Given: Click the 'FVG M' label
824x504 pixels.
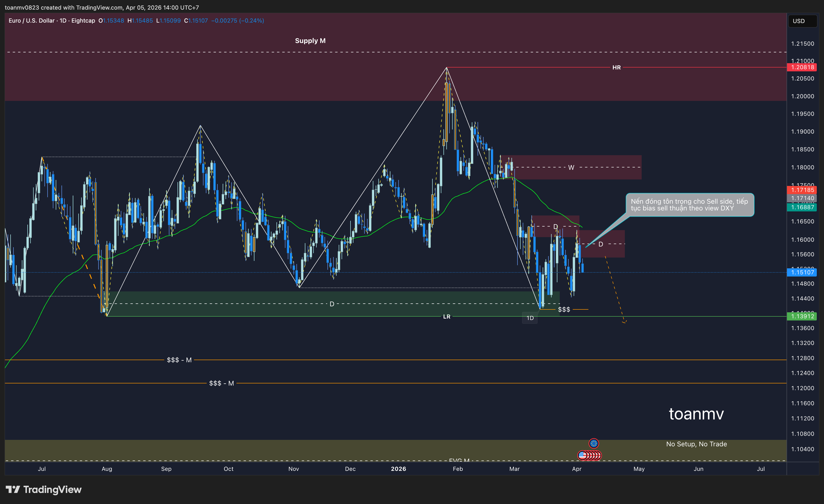Looking at the screenshot, I should tap(459, 460).
